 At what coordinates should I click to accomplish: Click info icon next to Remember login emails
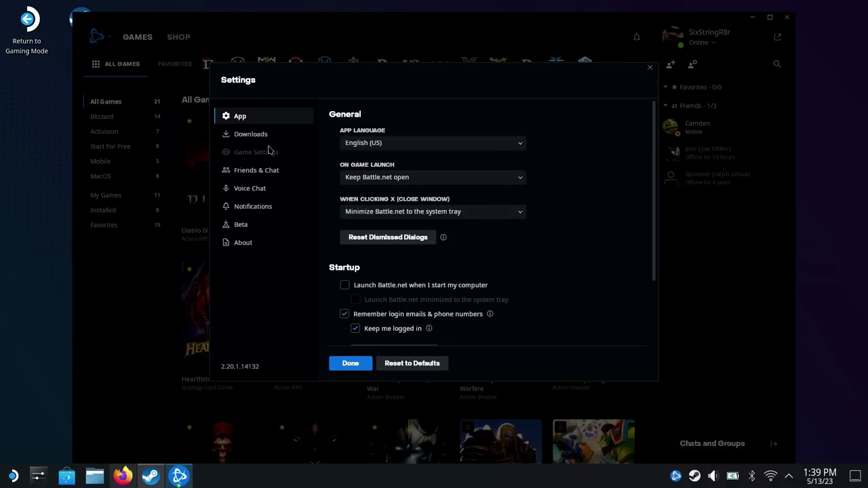[x=490, y=314]
